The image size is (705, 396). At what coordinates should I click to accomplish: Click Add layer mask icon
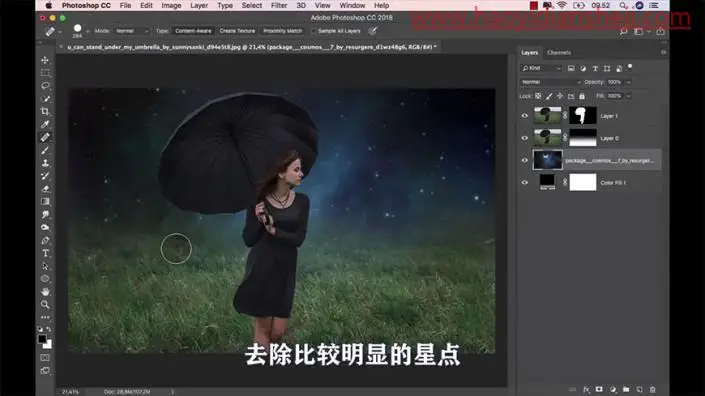(x=599, y=389)
